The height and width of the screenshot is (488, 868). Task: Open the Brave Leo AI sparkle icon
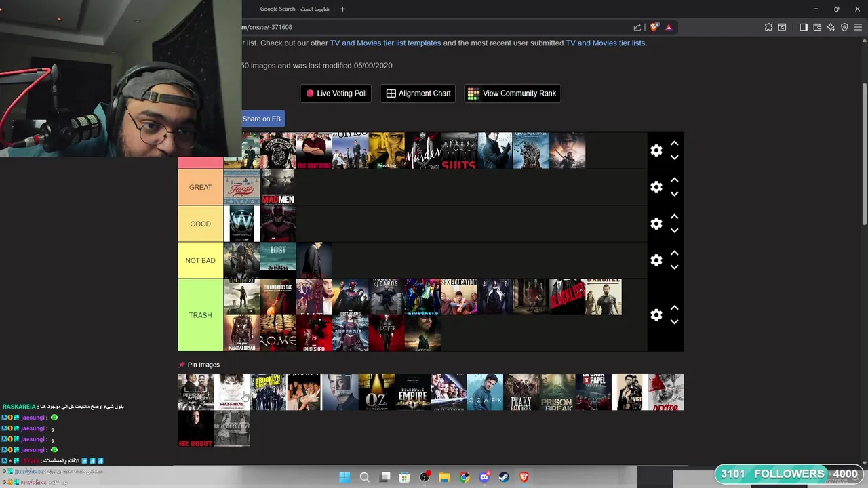point(831,27)
